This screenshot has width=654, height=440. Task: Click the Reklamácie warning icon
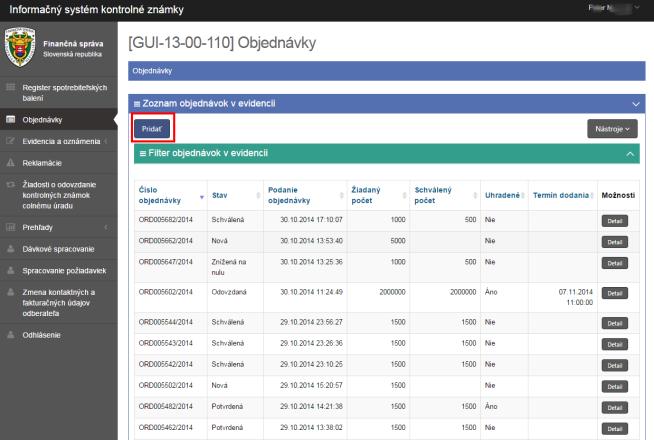click(x=11, y=163)
